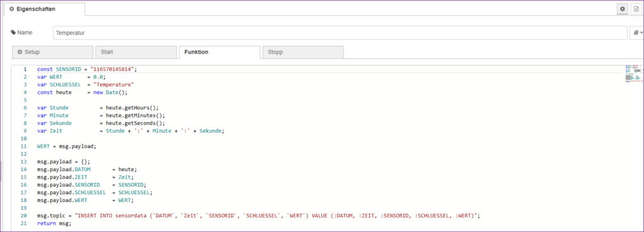The height and width of the screenshot is (232, 644).
Task: Click the Name label with tag icon
Action: 22,33
